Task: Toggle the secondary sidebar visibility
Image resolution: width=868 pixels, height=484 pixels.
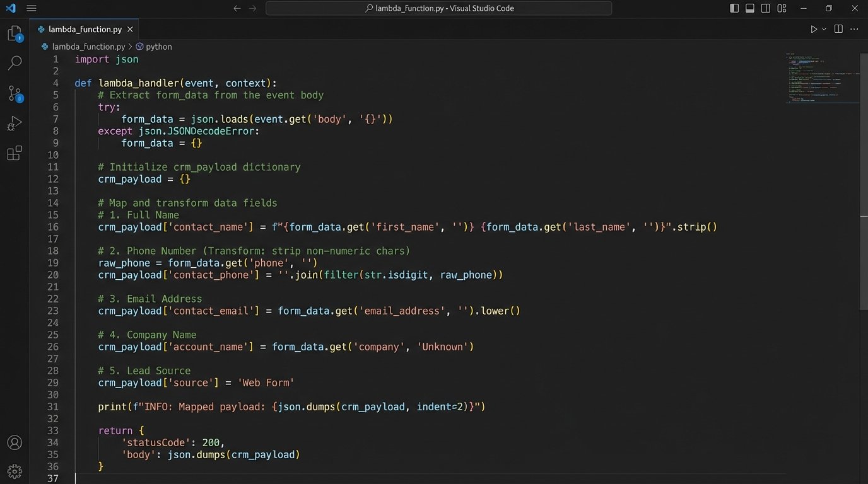Action: [765, 8]
